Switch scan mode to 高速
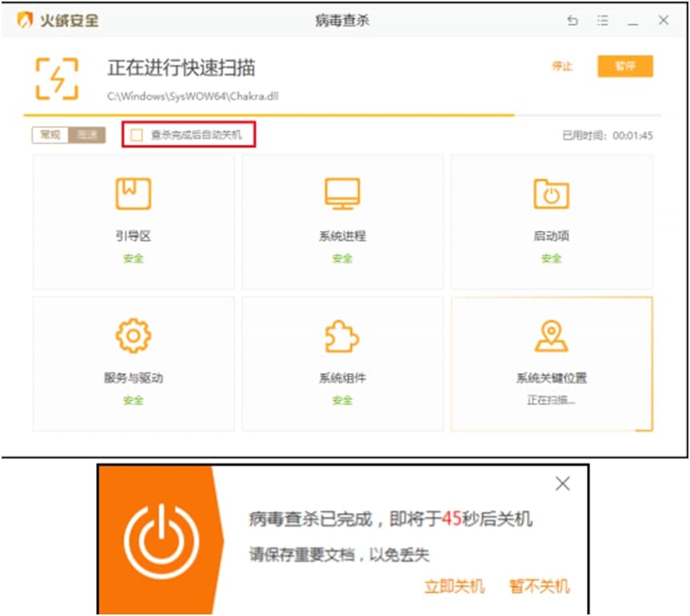This screenshot has height=616, width=690. coord(86,135)
